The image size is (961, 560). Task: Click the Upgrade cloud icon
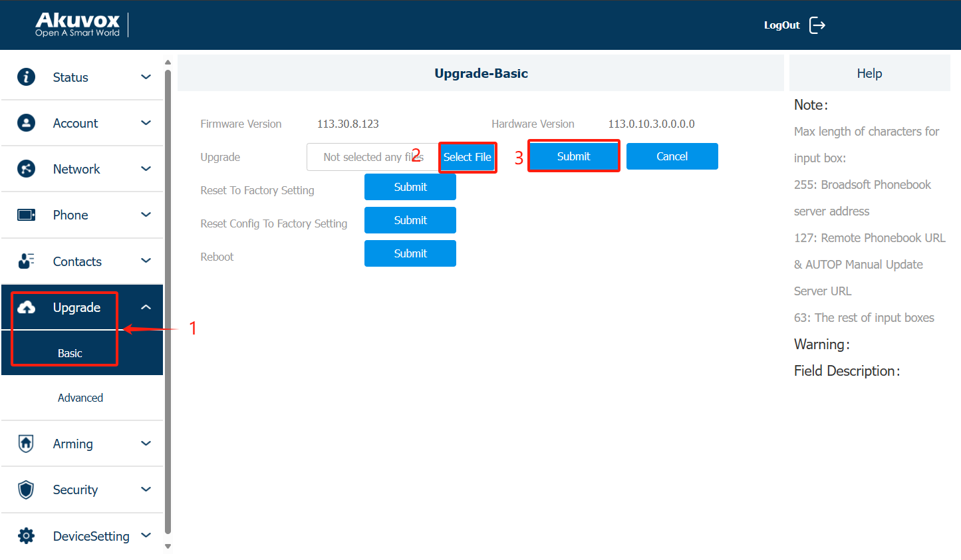click(26, 307)
